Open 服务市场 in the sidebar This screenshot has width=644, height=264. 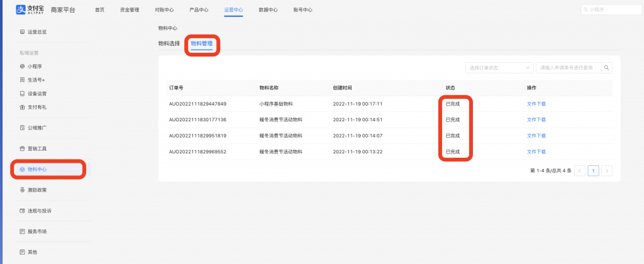[x=37, y=231]
